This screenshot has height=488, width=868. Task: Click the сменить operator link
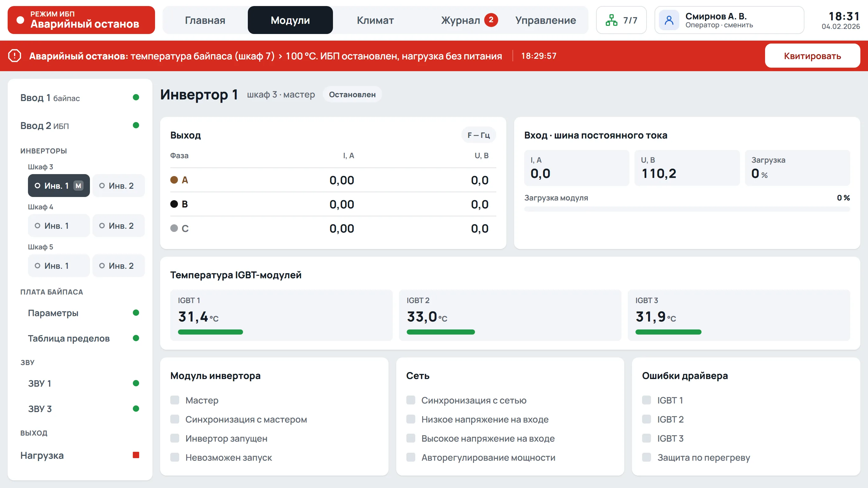tap(738, 25)
